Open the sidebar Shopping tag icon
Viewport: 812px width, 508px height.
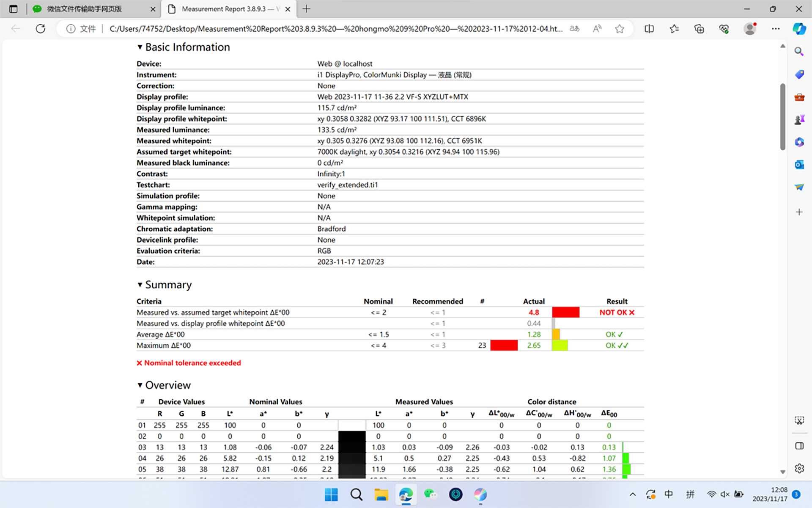tap(799, 75)
